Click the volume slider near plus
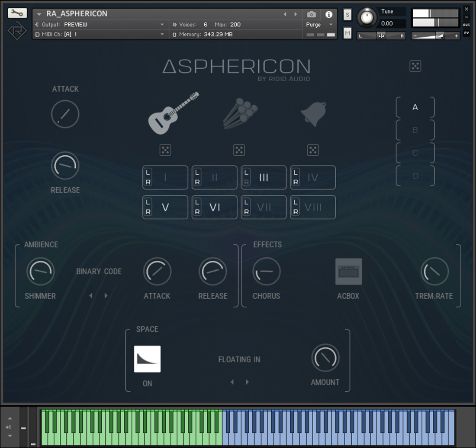This screenshot has height=448, width=476. (435, 36)
